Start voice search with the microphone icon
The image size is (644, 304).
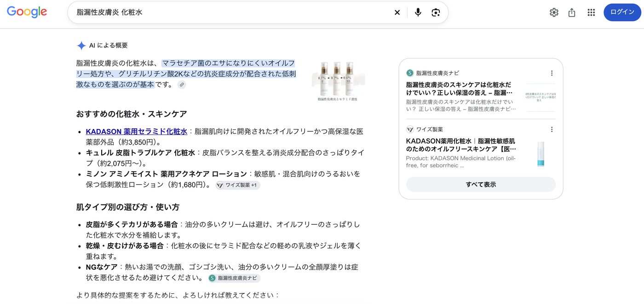[x=418, y=12]
